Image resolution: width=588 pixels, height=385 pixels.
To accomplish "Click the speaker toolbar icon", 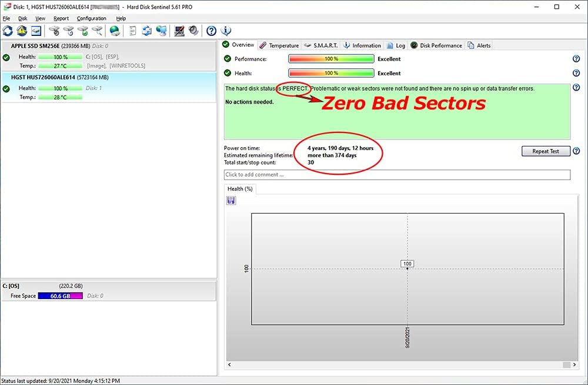I will coord(193,31).
